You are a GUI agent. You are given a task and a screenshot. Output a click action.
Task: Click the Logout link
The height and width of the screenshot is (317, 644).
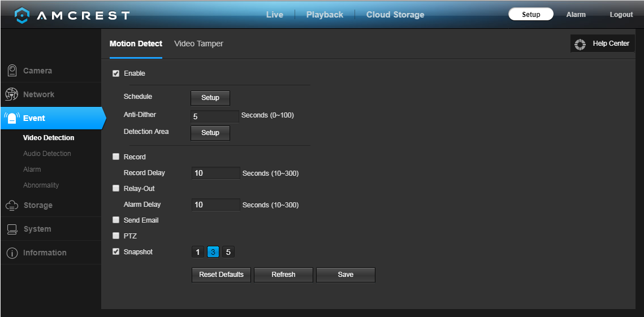point(621,15)
